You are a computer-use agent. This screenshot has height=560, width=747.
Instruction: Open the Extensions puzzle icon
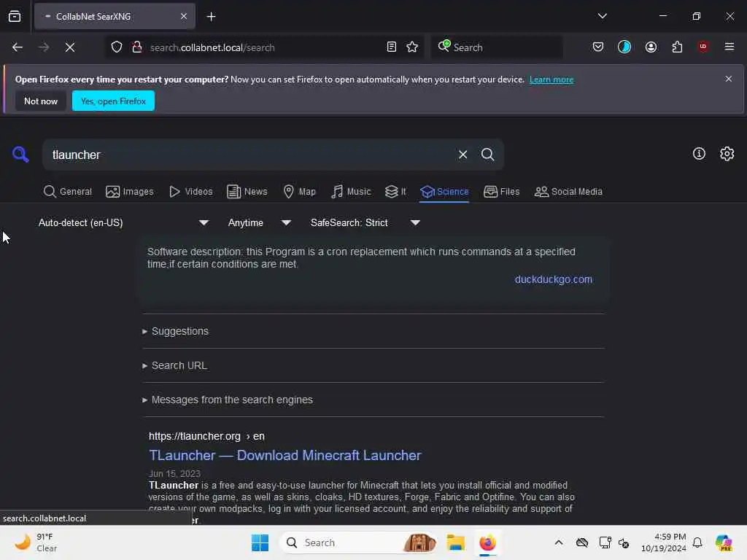(677, 47)
